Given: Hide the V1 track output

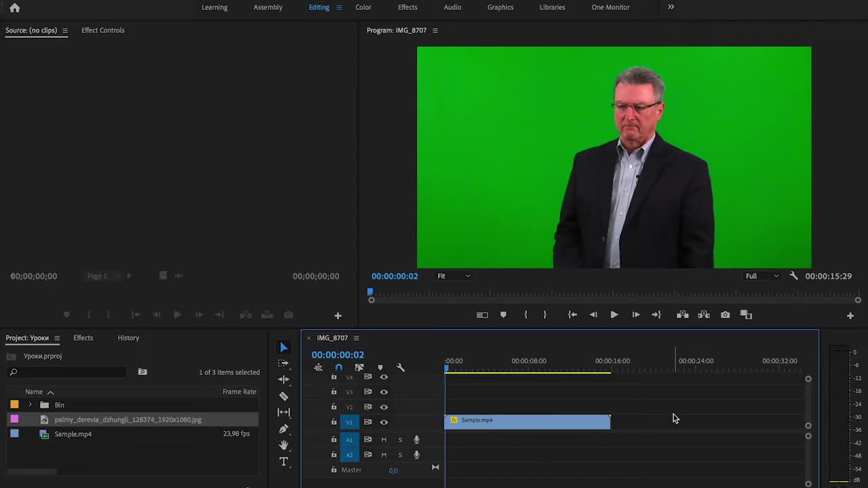Looking at the screenshot, I should coord(384,422).
